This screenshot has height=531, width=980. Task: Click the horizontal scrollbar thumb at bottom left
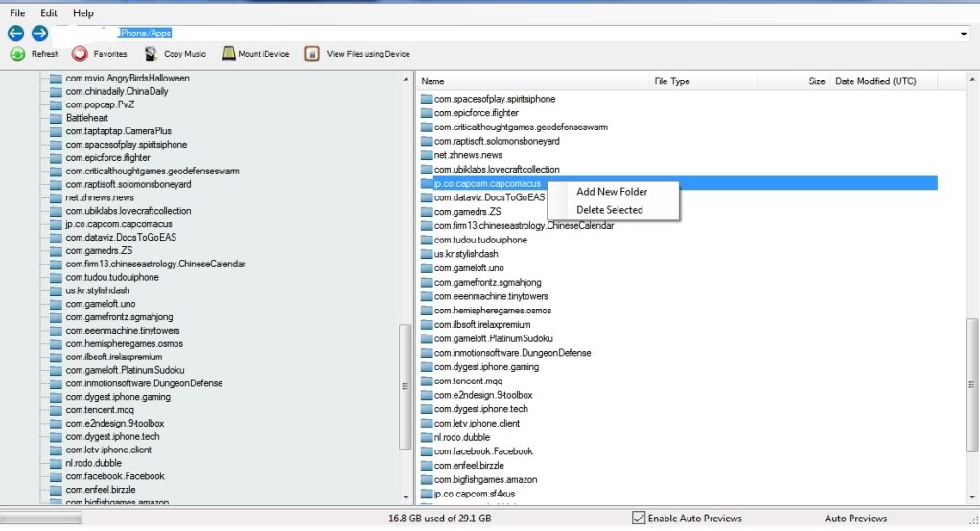click(x=41, y=518)
